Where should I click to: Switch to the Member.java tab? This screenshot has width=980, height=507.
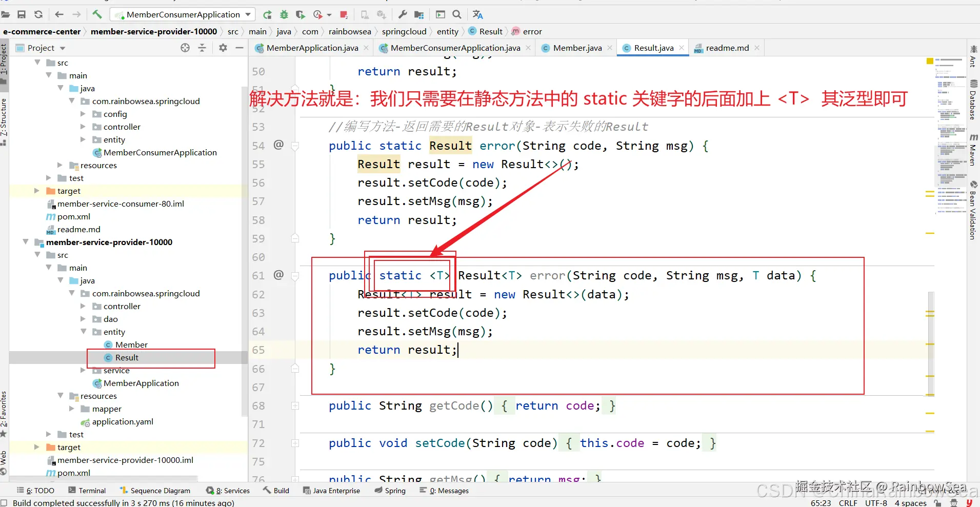click(577, 48)
